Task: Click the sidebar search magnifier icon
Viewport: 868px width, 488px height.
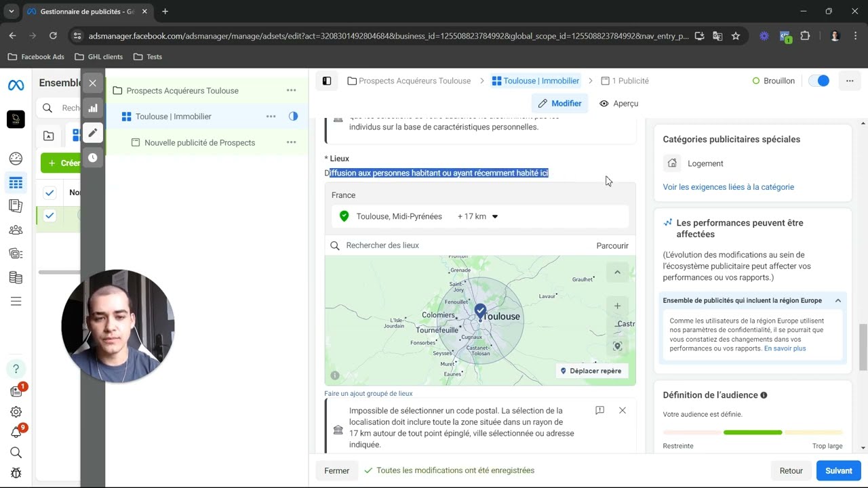Action: point(16,453)
